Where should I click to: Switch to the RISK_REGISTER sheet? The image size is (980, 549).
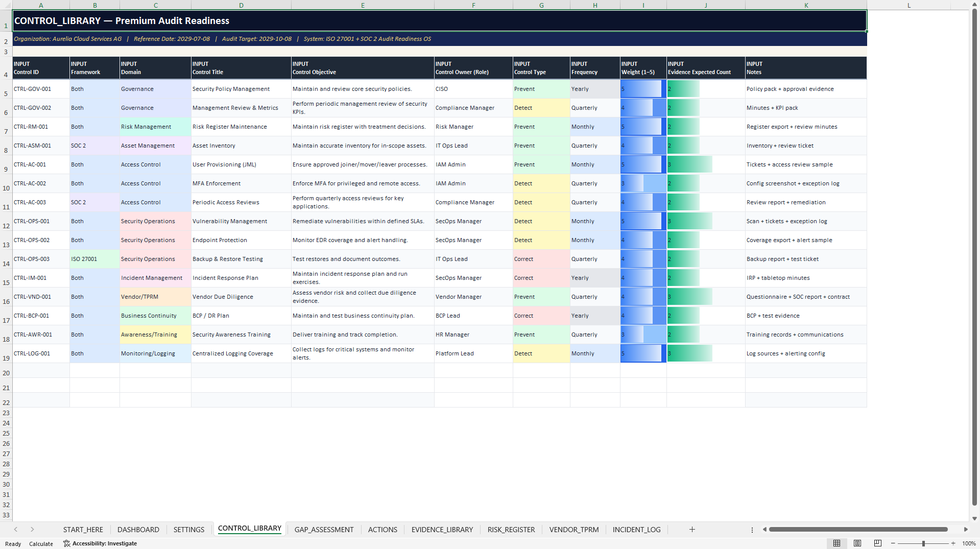511,530
